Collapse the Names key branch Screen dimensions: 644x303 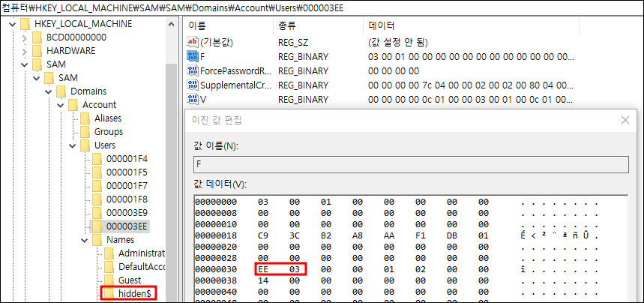click(85, 239)
